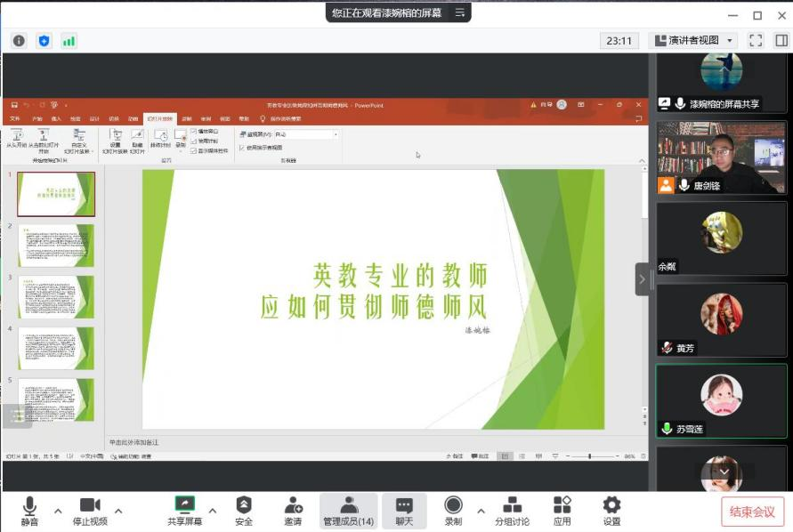Expand video options arrow beside Stop Video

pos(118,511)
